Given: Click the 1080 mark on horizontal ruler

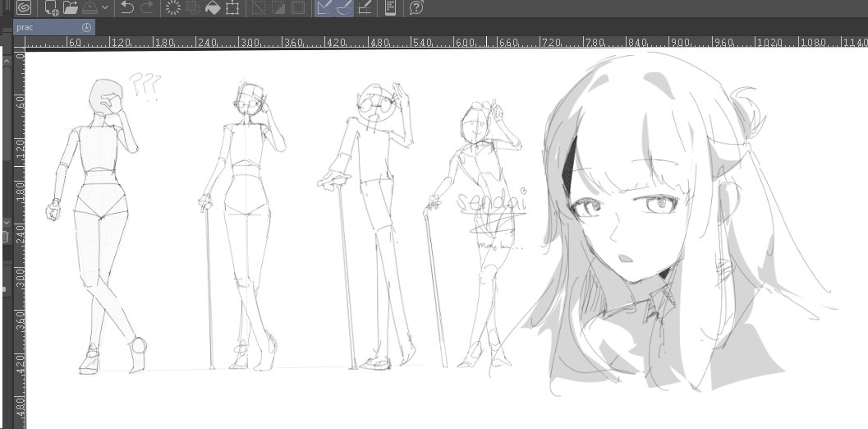Looking at the screenshot, I should pos(813,43).
